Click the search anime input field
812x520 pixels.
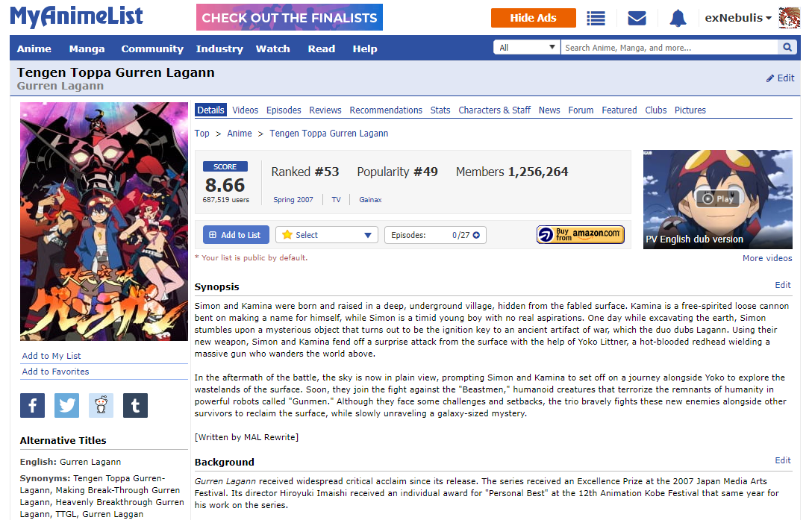click(x=669, y=47)
